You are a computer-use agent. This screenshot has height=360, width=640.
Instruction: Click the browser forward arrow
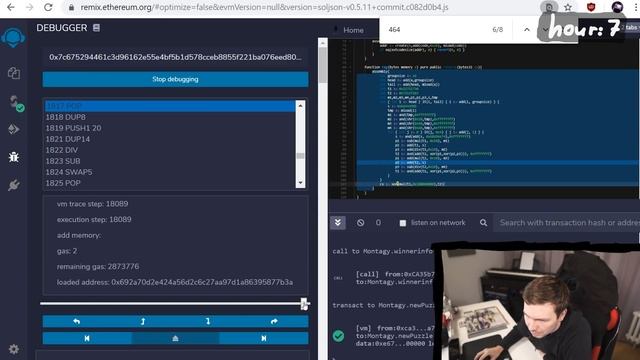point(29,7)
